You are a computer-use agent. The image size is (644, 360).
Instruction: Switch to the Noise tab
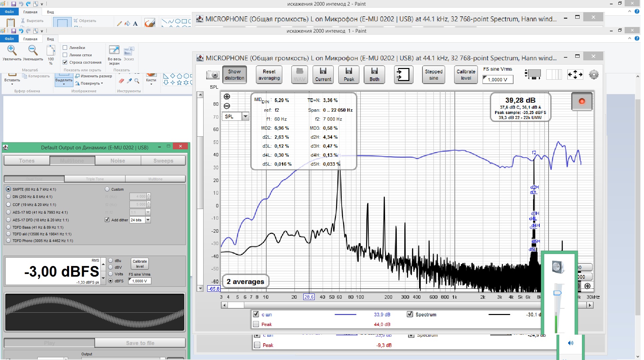117,161
